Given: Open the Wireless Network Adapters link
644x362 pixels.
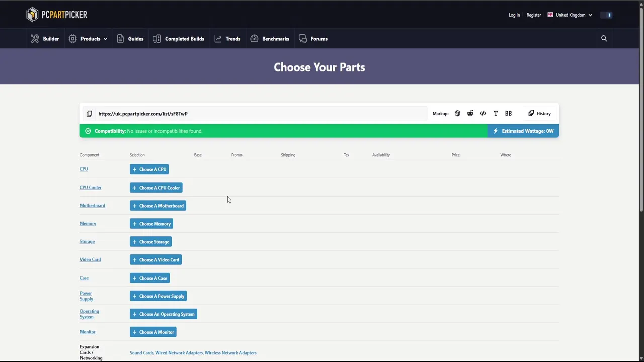Looking at the screenshot, I should coord(230,353).
